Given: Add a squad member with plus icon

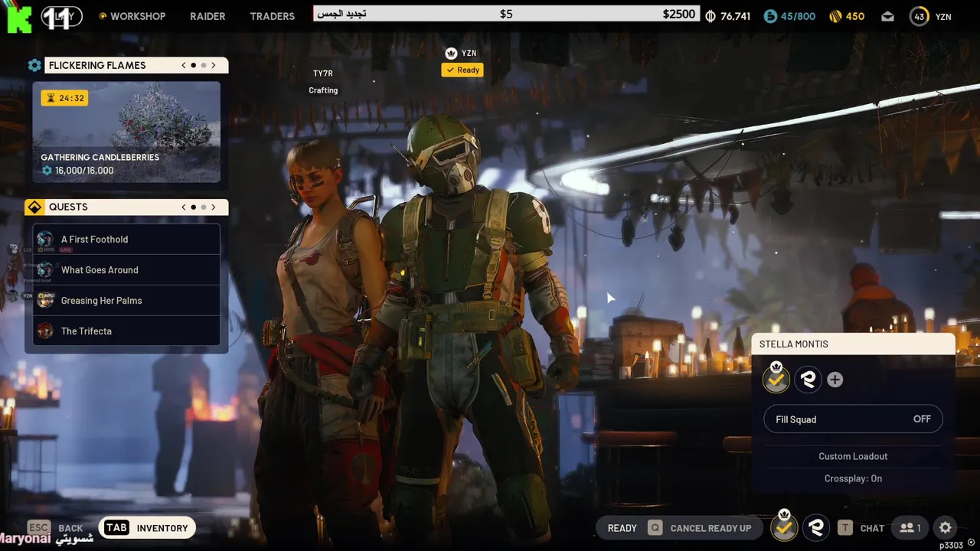Looking at the screenshot, I should tap(835, 380).
